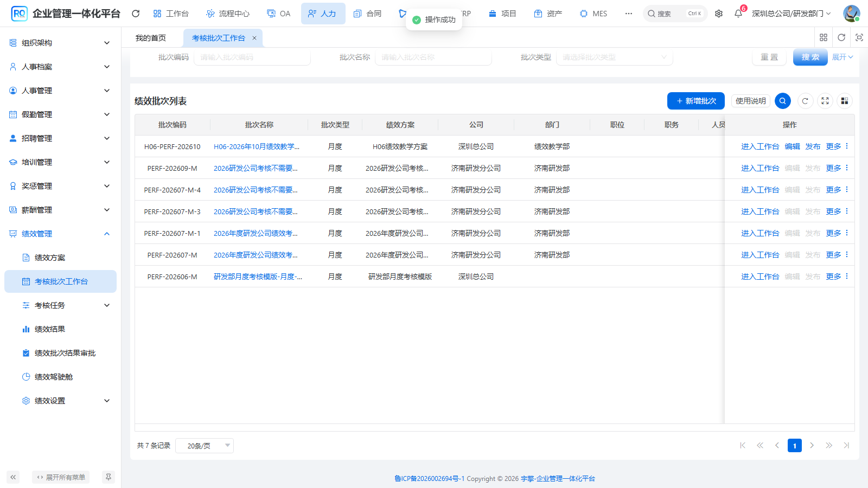Click the 使用说明 button
This screenshot has width=868, height=488.
(x=751, y=101)
